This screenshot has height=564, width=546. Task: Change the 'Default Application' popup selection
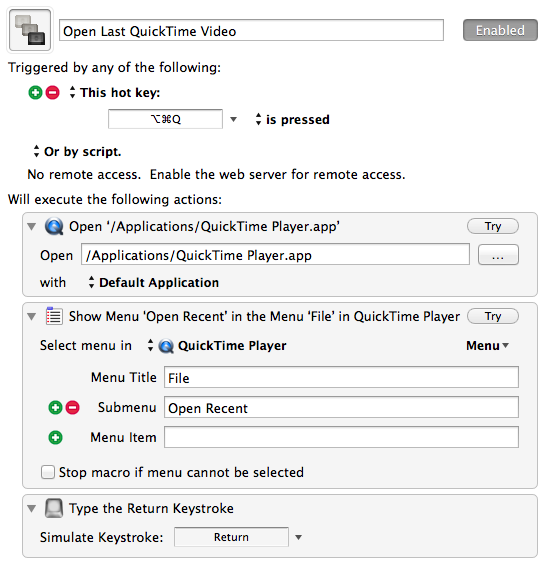154,283
